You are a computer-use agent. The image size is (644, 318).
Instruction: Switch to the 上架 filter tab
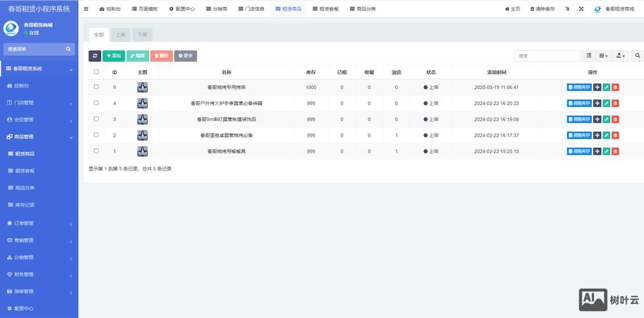tap(120, 35)
